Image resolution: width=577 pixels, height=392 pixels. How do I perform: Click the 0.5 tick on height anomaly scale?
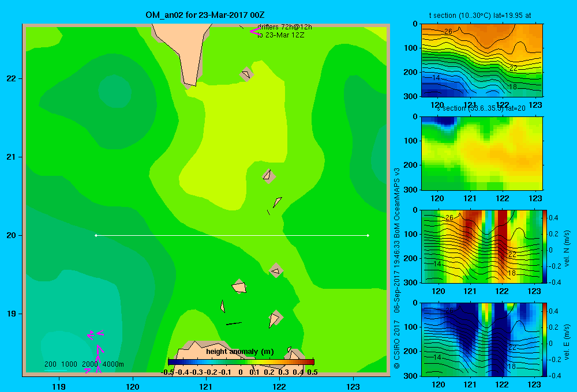[312, 372]
